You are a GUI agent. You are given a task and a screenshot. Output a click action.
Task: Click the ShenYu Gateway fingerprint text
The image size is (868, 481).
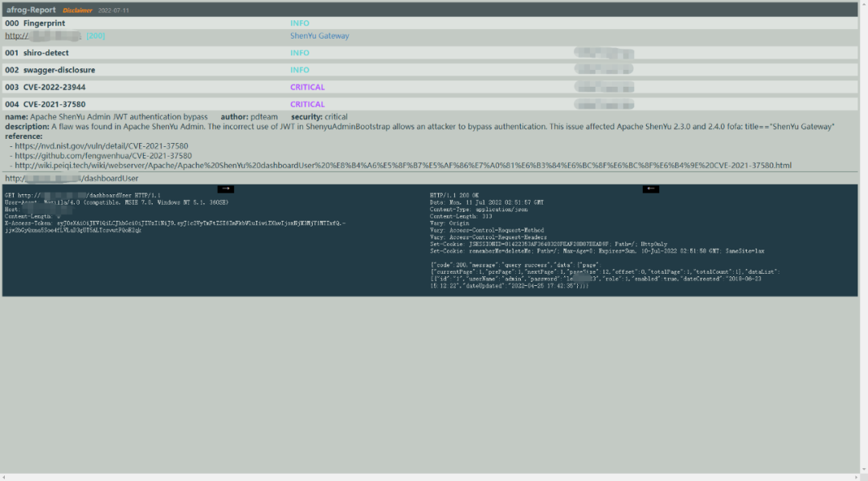[x=319, y=36]
